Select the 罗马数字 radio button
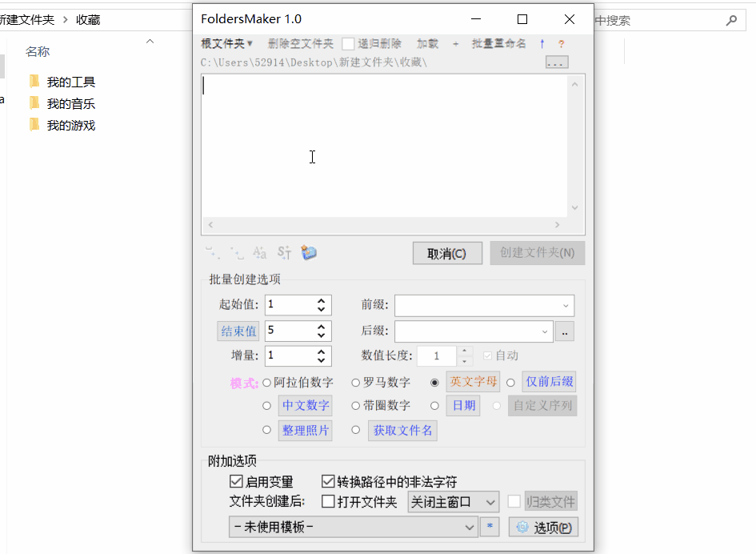 tap(355, 383)
